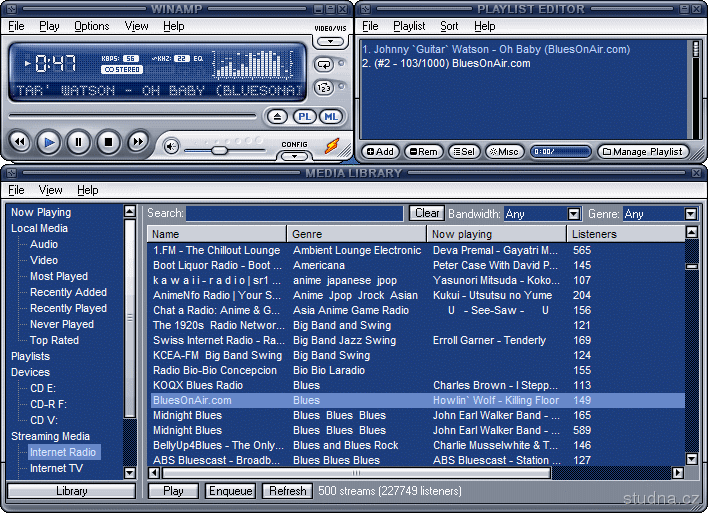
Task: Select Now Playing in library tree
Action: point(41,212)
